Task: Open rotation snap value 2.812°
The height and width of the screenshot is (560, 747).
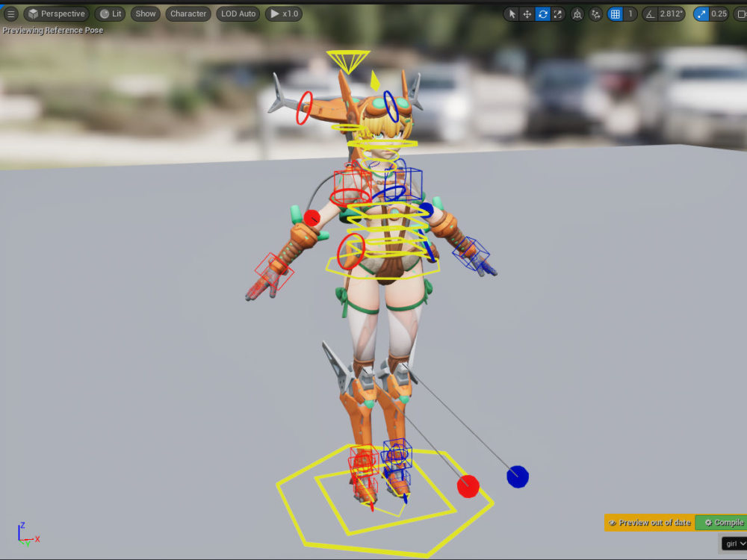Action: click(671, 13)
